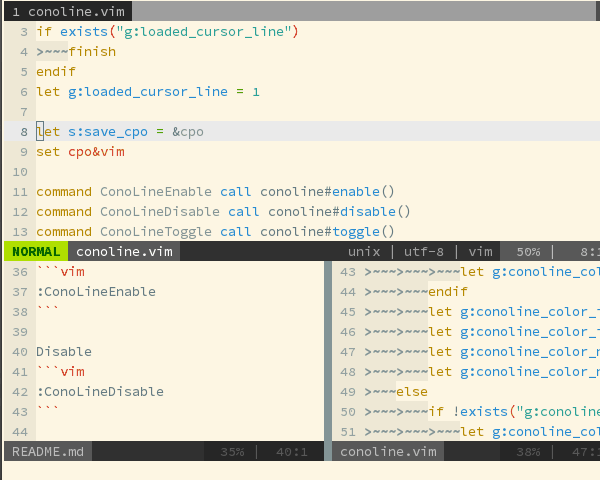Click endif on line 44 right pane
This screenshot has width=600, height=480.
click(x=448, y=292)
